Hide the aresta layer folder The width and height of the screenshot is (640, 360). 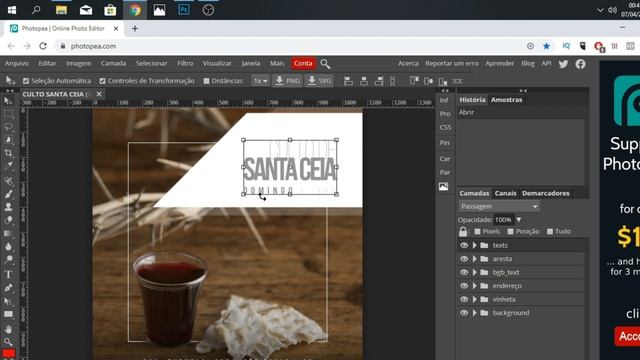click(x=464, y=259)
